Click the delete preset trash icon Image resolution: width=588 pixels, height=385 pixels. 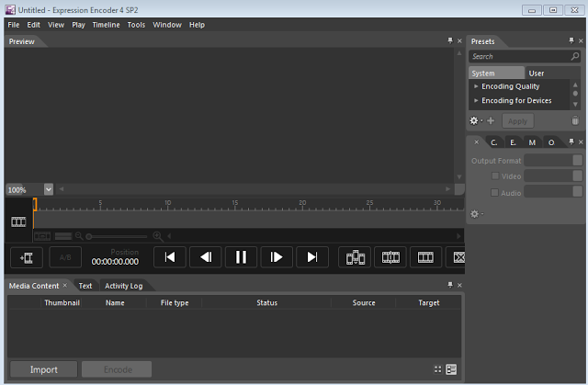point(575,120)
